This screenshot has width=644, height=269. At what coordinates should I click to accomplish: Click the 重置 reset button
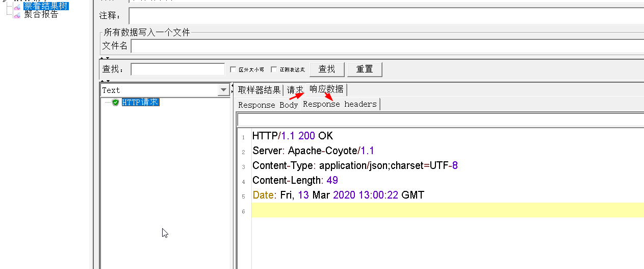coord(365,69)
